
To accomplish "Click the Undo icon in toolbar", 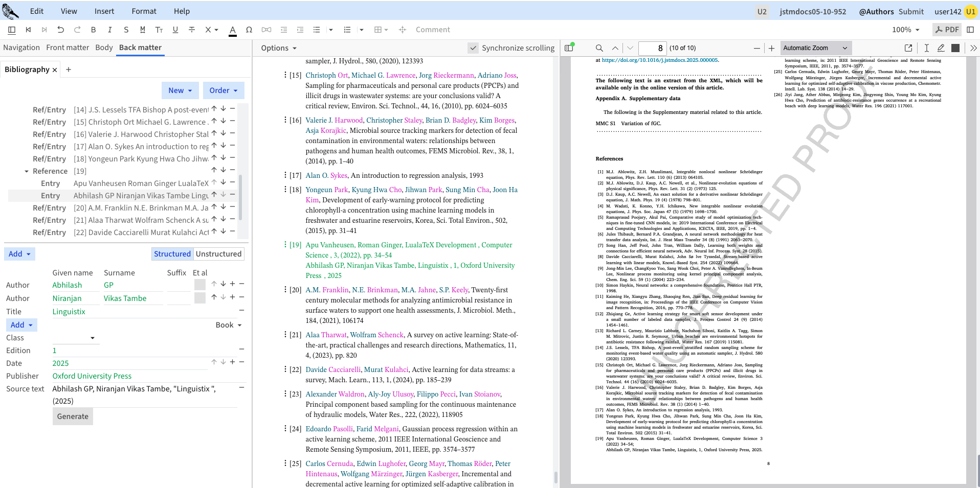I will [x=61, y=30].
